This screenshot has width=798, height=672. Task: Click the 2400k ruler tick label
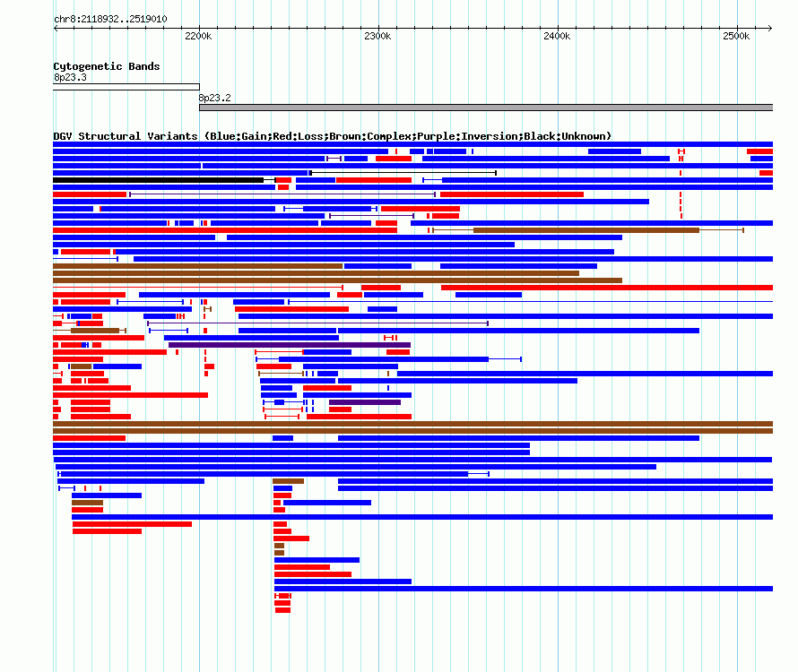[557, 36]
